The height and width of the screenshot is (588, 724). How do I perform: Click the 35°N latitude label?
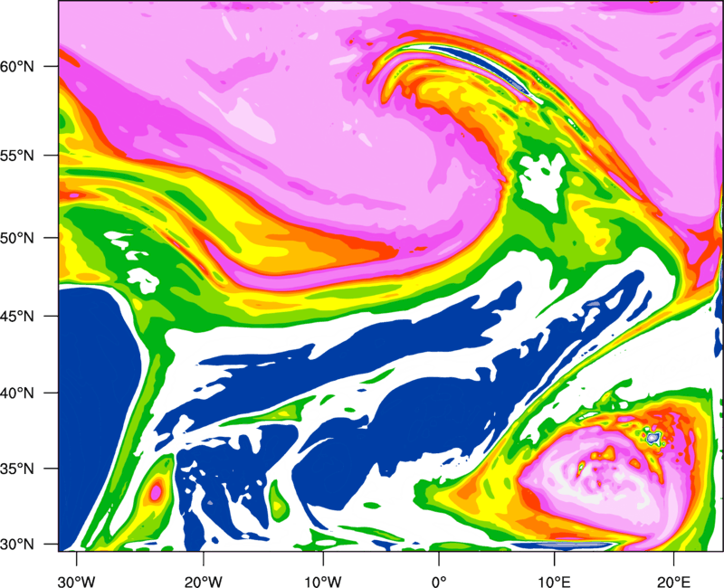[x=17, y=469]
